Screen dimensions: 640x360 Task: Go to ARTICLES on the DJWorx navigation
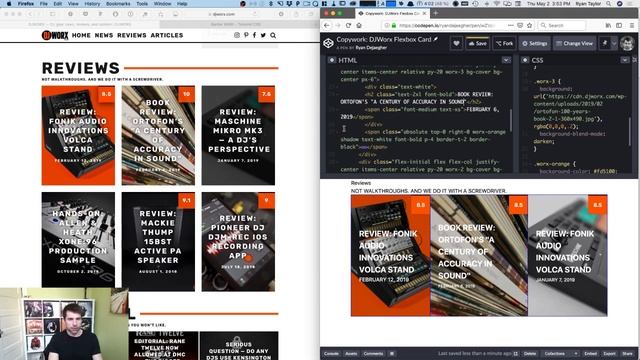[x=167, y=36]
